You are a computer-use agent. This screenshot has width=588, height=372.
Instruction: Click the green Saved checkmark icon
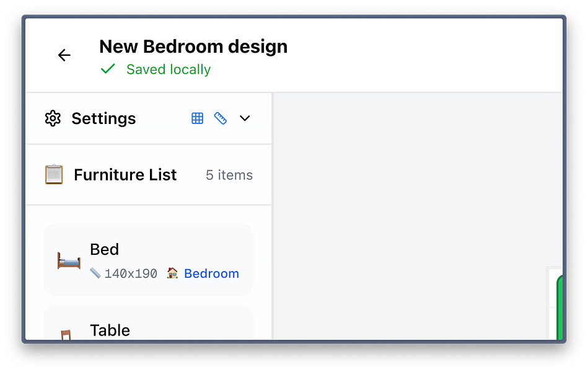pyautogui.click(x=108, y=69)
